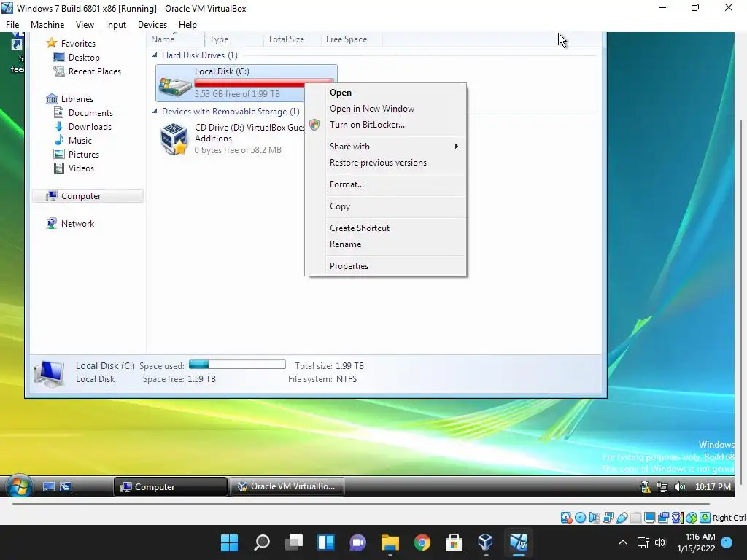Screen dimensions: 747x560
Task: Click the network adapter status icon
Action: (608, 518)
